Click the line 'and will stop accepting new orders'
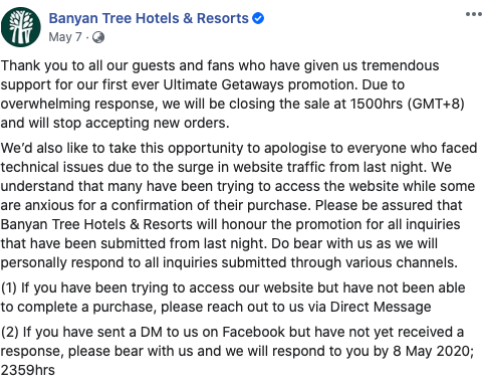 [x=115, y=123]
